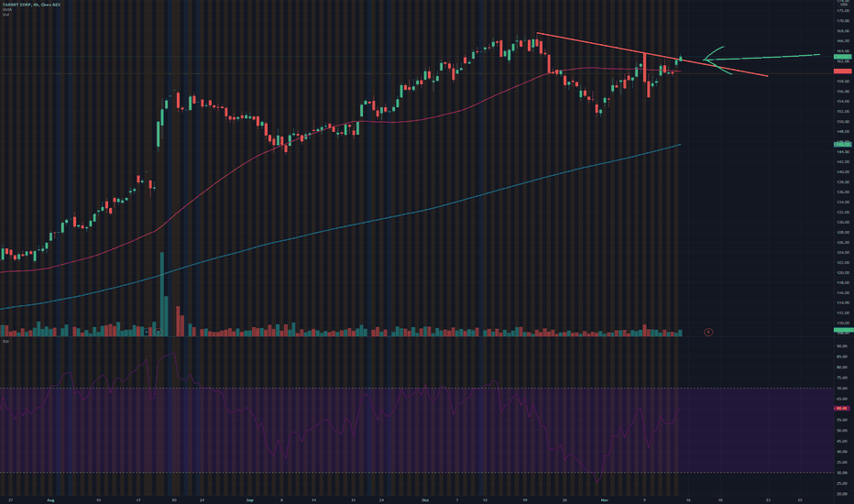Open the USD currency selector on price axis
This screenshot has height=504, width=854.
coord(844,5)
